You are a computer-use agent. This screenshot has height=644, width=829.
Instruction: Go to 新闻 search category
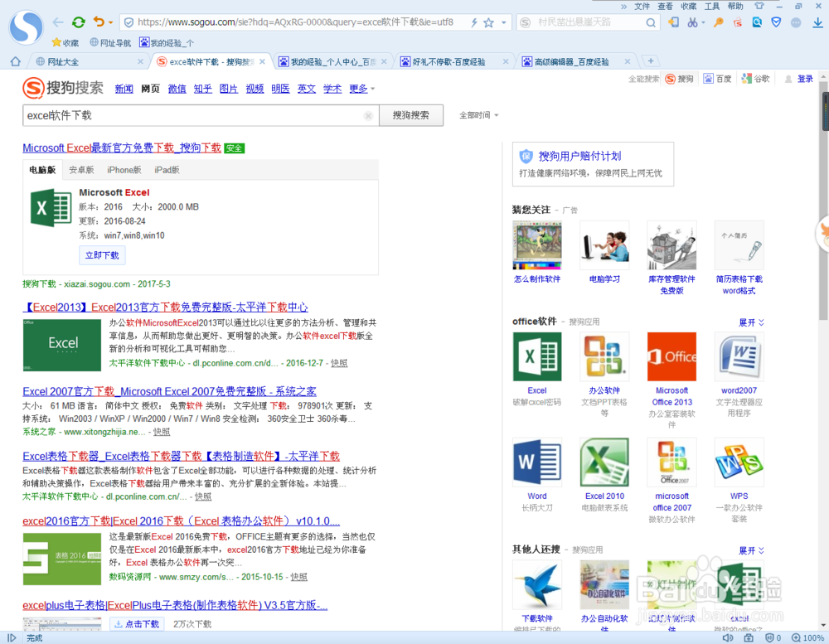124,89
